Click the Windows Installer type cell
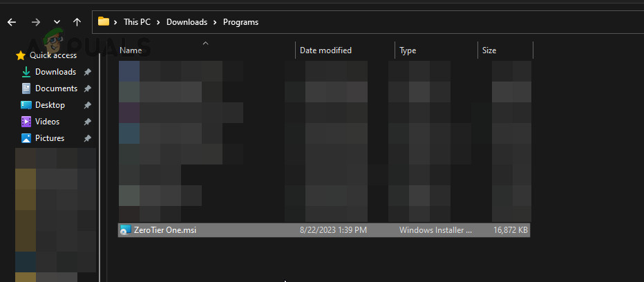The height and width of the screenshot is (282, 644). [436, 230]
